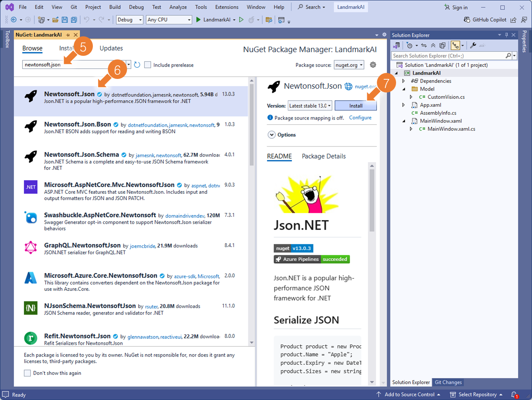Collapse the Model folder node

pos(404,89)
